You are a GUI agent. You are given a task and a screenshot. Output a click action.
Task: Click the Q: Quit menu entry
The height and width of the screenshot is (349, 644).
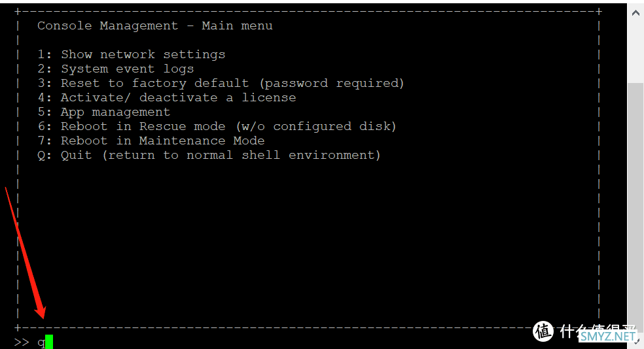209,155
